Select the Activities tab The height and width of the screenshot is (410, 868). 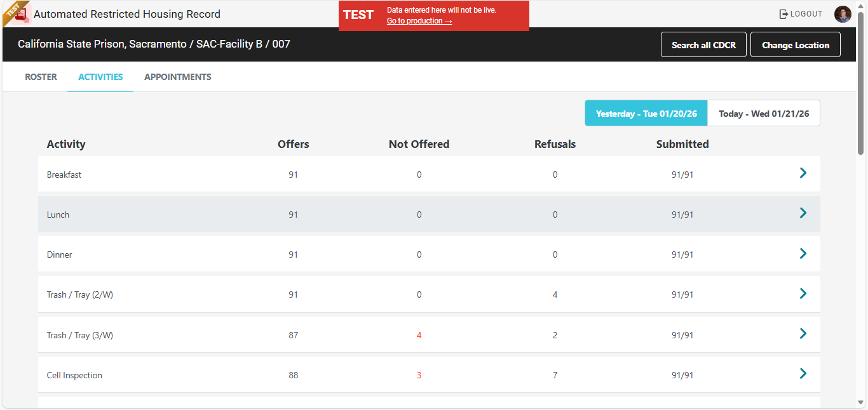click(100, 77)
